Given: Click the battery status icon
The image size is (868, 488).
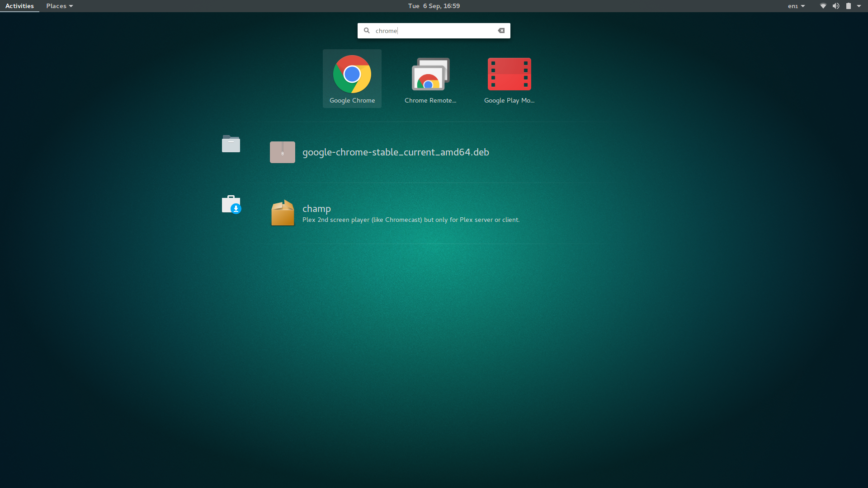Looking at the screenshot, I should pos(849,6).
